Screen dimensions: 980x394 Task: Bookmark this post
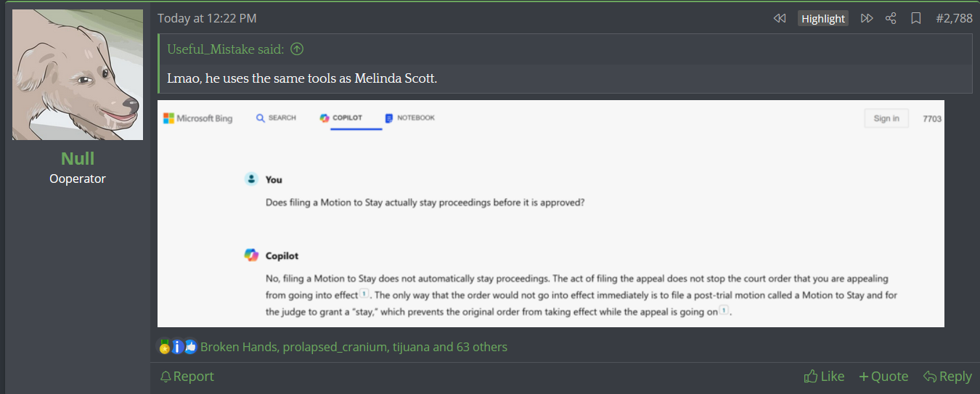coord(916,18)
